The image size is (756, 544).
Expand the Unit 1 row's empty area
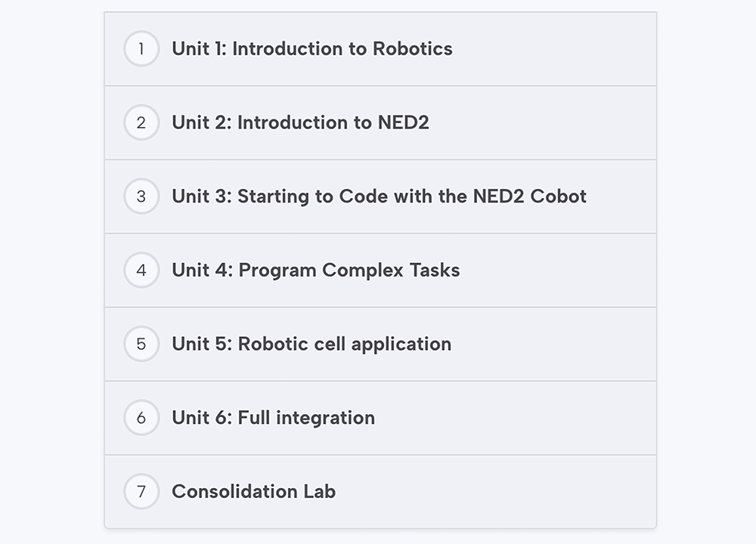554,48
